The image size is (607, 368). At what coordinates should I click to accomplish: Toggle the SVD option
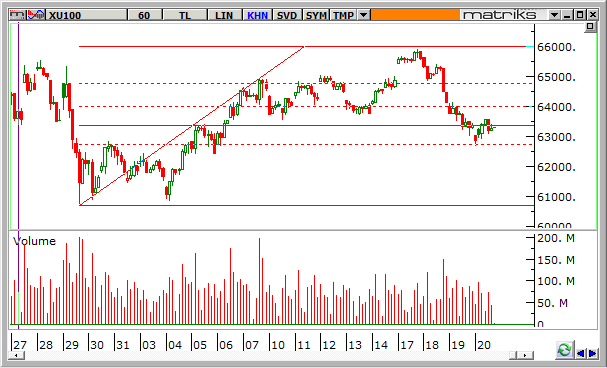click(287, 15)
